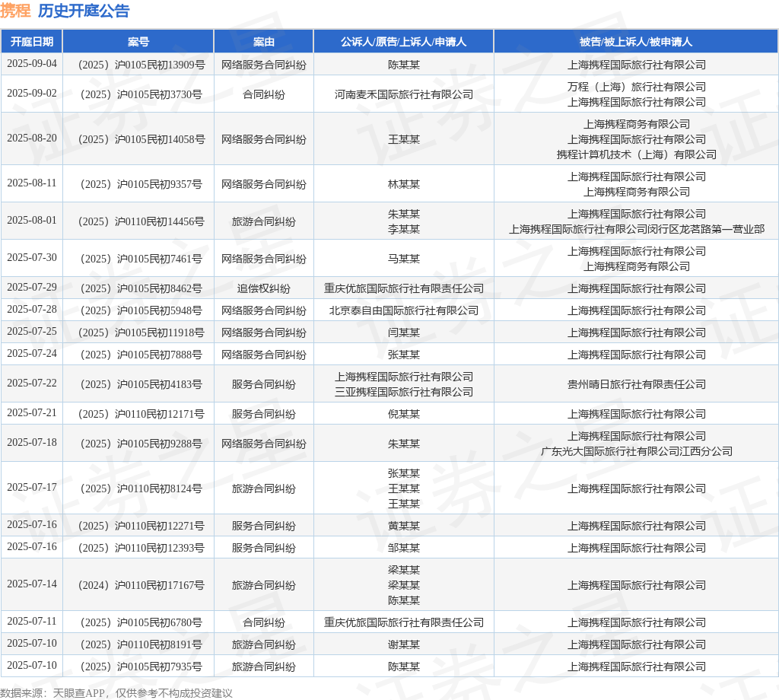Select date cell 2025-07-18
The image size is (779, 700).
32,442
